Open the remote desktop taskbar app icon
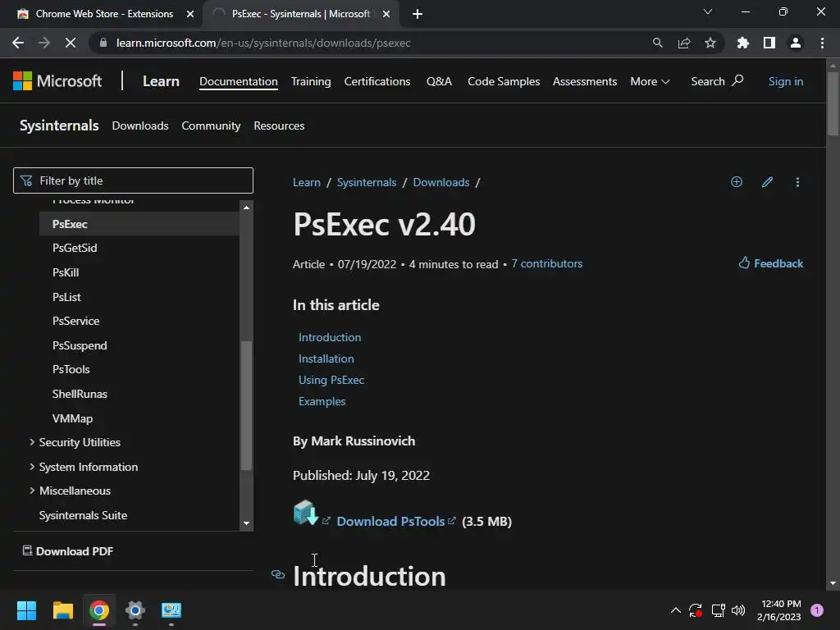Viewport: 840px width, 630px height. pyautogui.click(x=171, y=610)
